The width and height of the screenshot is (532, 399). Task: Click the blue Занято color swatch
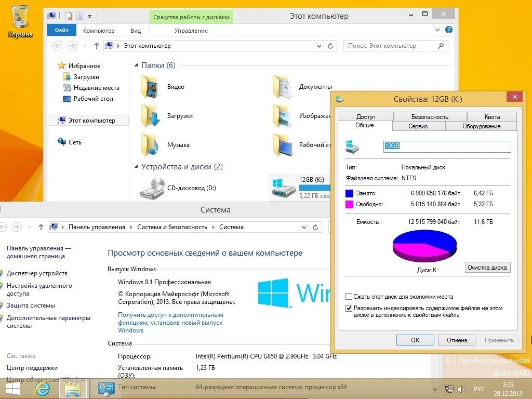tap(349, 193)
